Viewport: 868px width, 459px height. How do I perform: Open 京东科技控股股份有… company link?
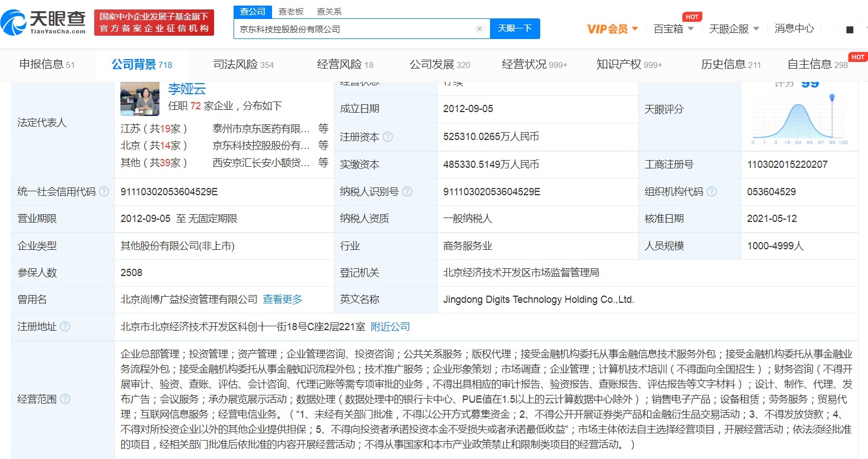[261, 145]
